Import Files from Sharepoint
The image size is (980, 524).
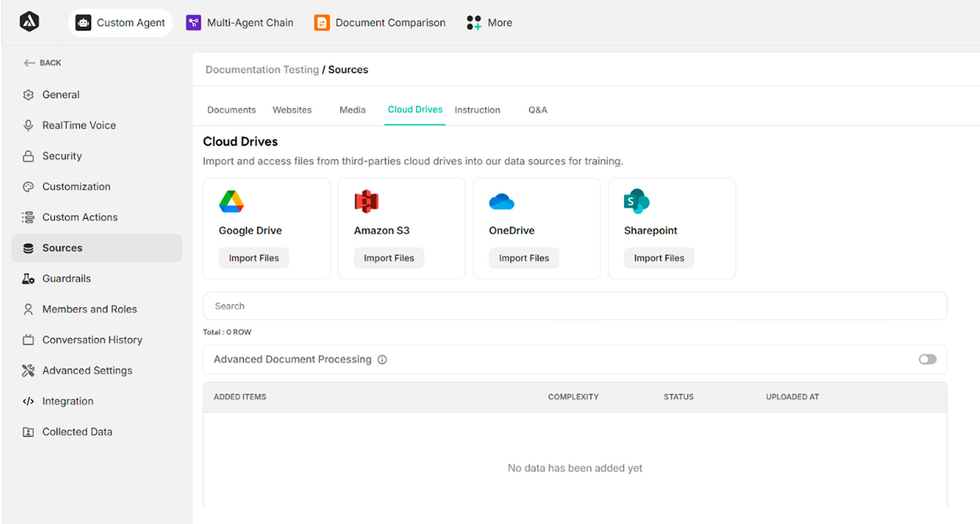point(659,258)
